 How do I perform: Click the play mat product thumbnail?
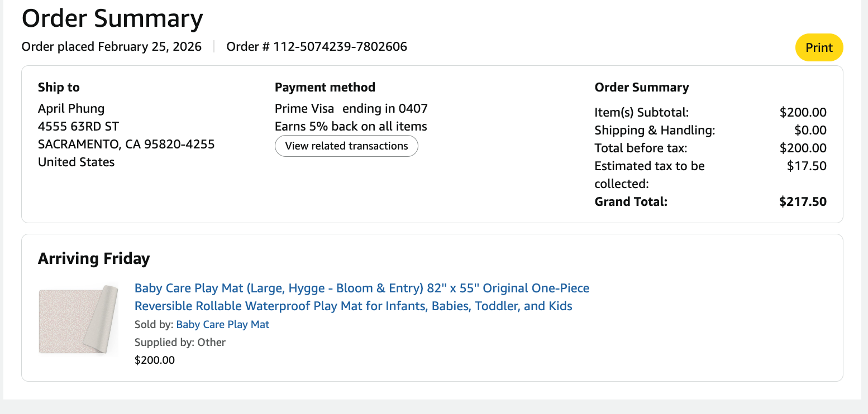pos(78,320)
